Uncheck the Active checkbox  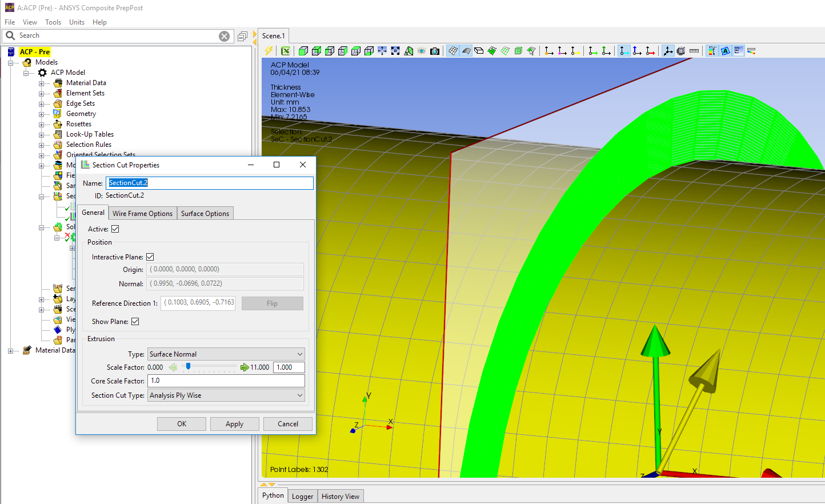pos(115,229)
